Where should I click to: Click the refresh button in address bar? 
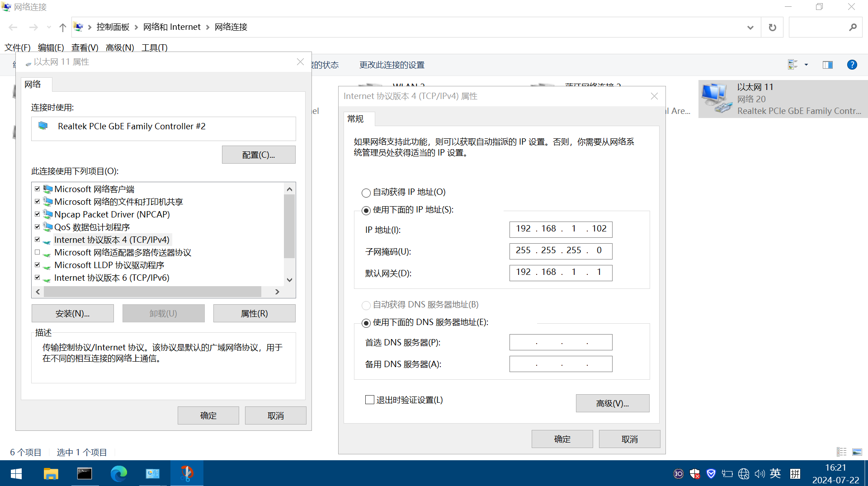772,28
